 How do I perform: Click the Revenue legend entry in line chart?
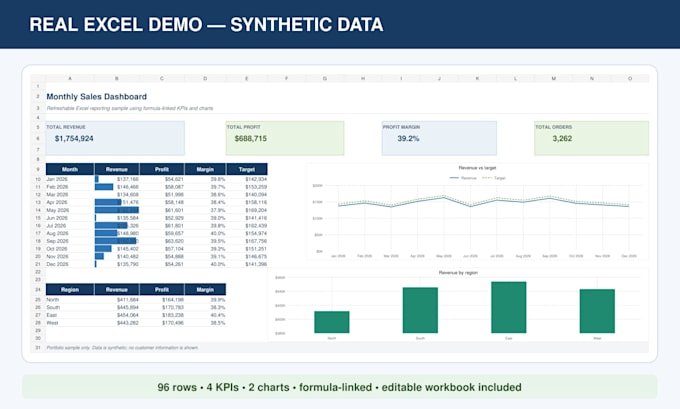(463, 178)
